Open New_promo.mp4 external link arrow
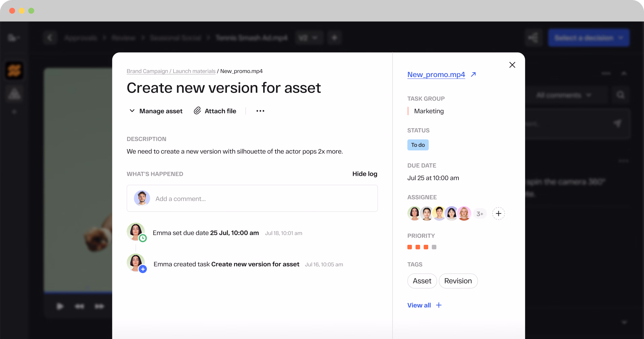644x339 pixels. tap(473, 74)
